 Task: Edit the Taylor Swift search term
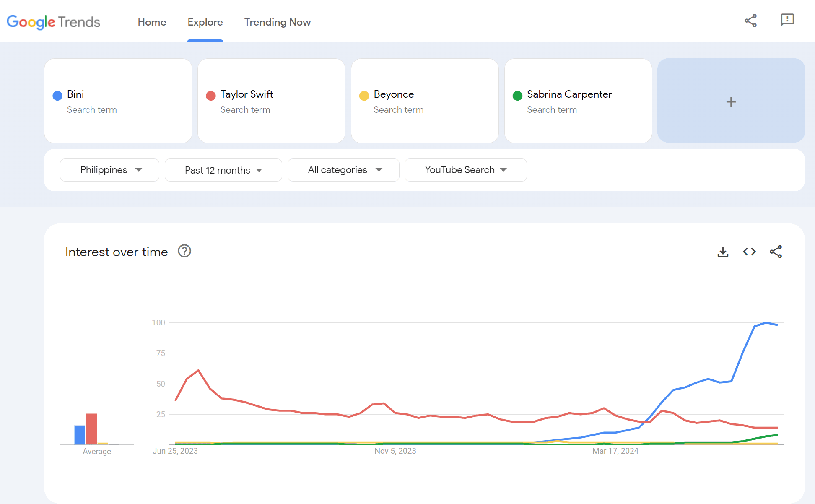click(x=271, y=101)
